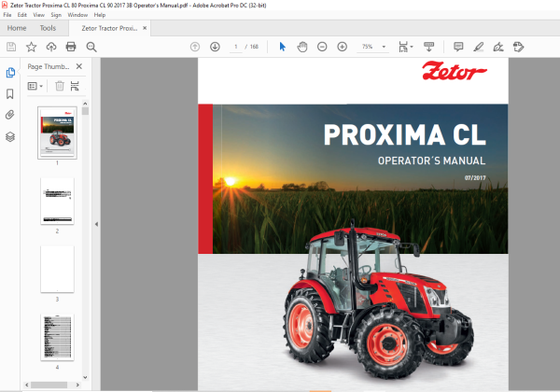Image resolution: width=560 pixels, height=392 pixels.
Task: Open Page Thumbnails sidebar icon
Action: pos(10,73)
